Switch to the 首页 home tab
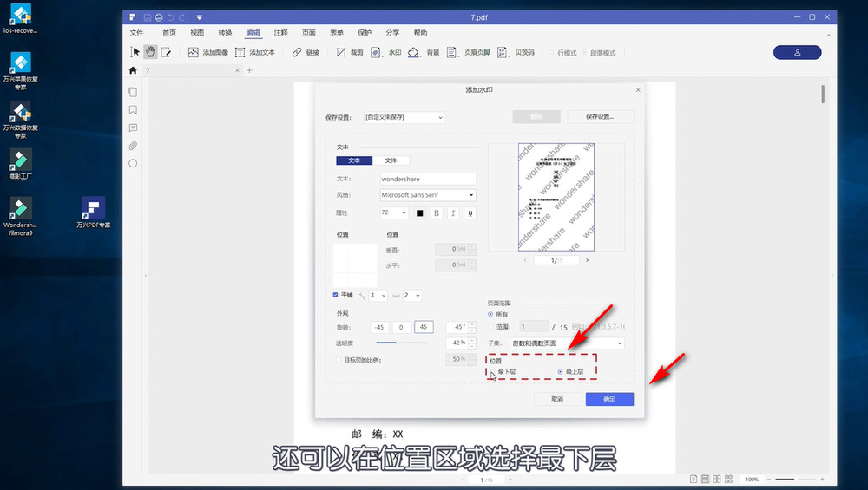The width and height of the screenshot is (868, 490). coord(169,33)
